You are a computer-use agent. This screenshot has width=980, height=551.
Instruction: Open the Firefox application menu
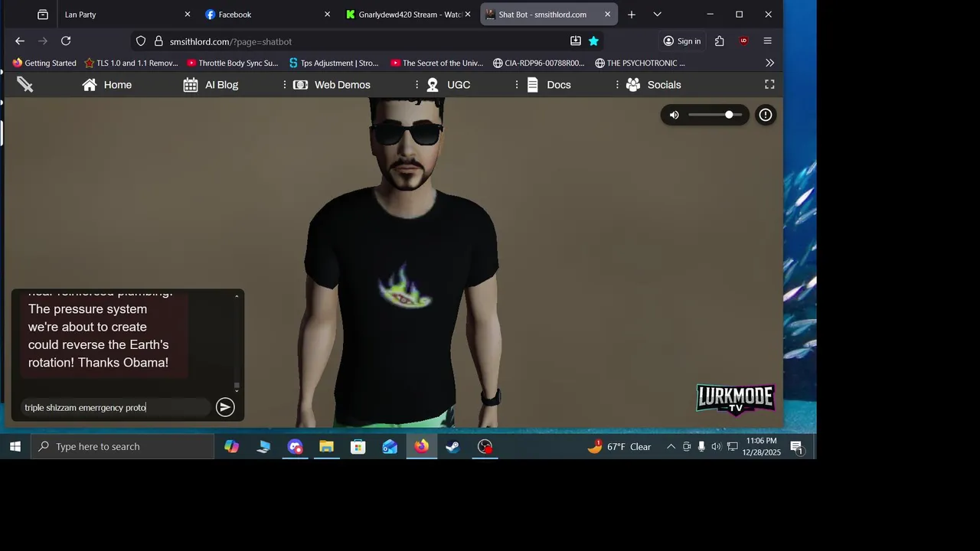[768, 41]
